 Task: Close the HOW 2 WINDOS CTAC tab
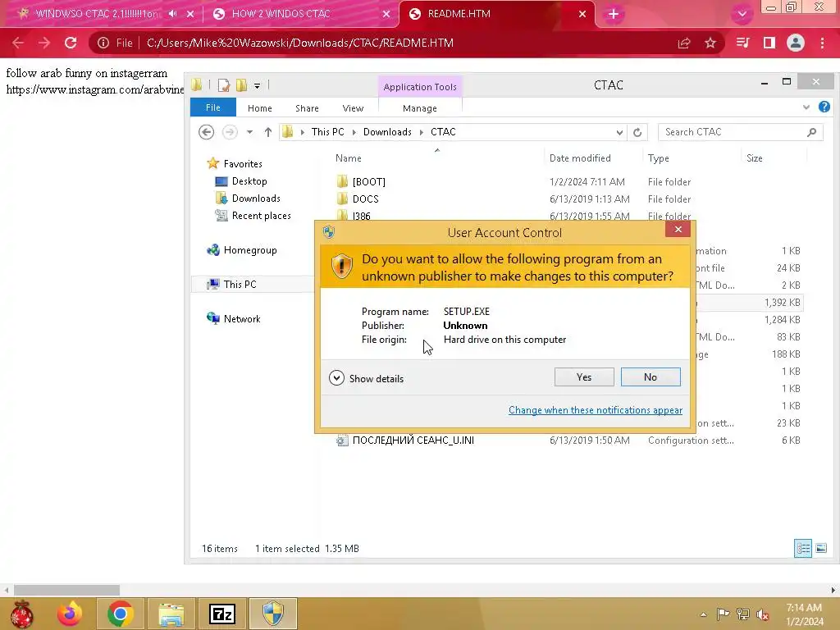coord(386,14)
